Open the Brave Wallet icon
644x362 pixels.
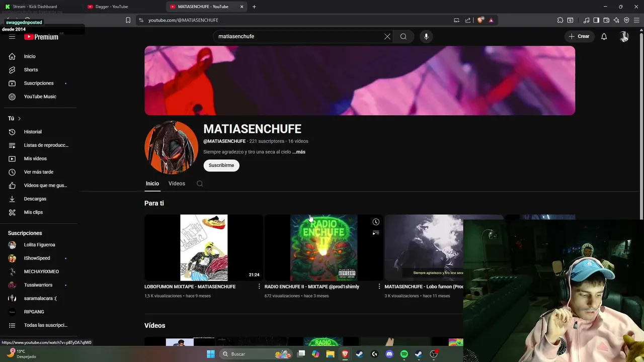pos(606,20)
